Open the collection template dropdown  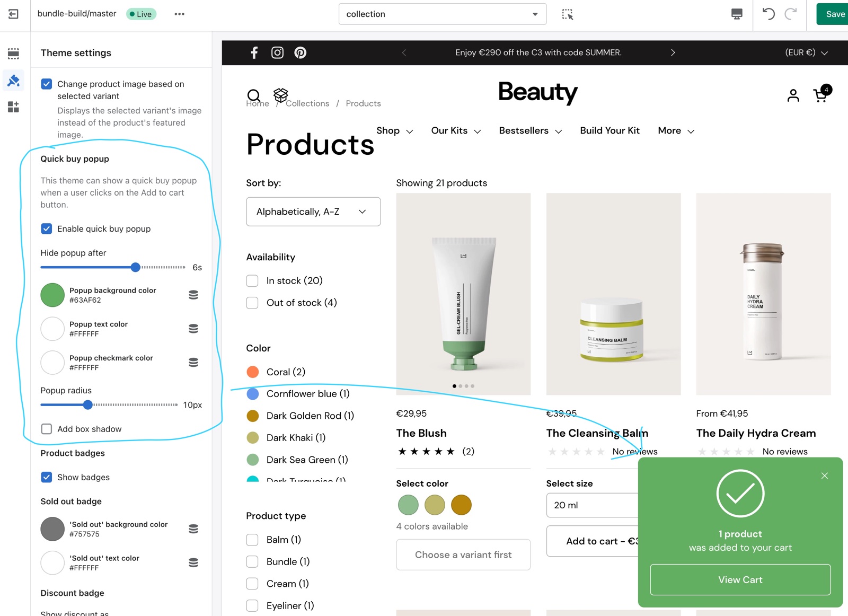[443, 14]
